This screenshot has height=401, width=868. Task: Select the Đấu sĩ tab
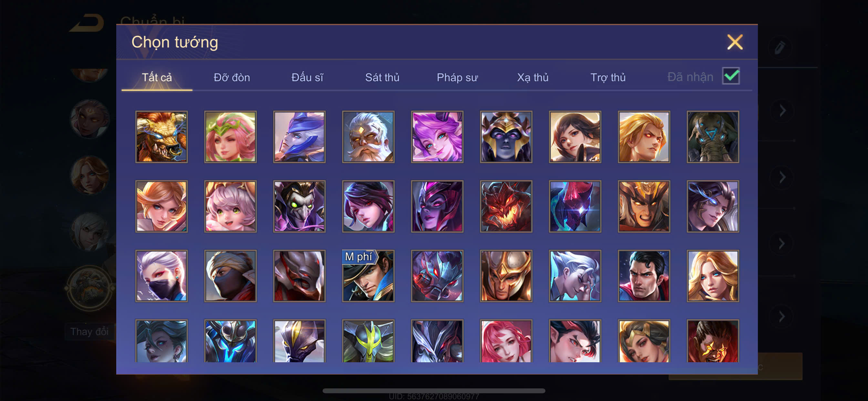click(307, 77)
